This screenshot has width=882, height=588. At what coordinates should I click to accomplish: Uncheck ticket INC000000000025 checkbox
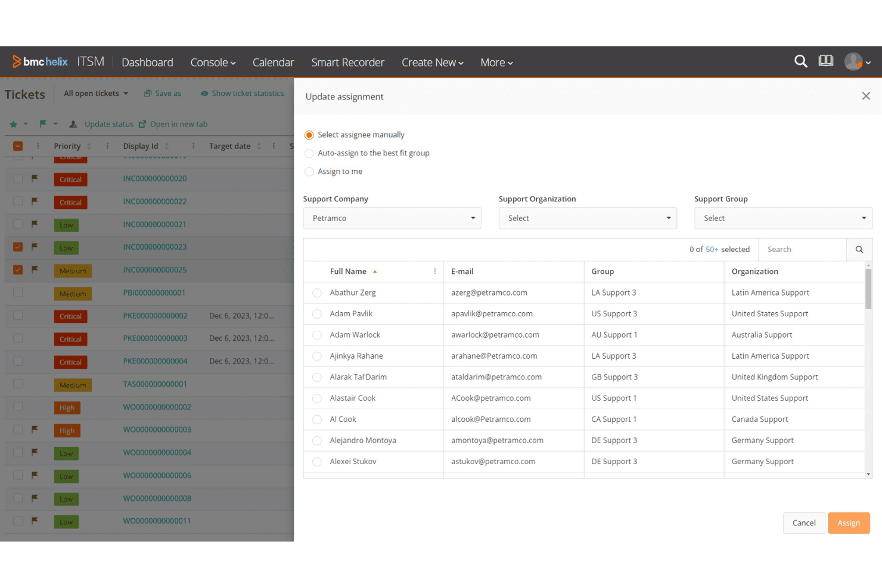[18, 270]
